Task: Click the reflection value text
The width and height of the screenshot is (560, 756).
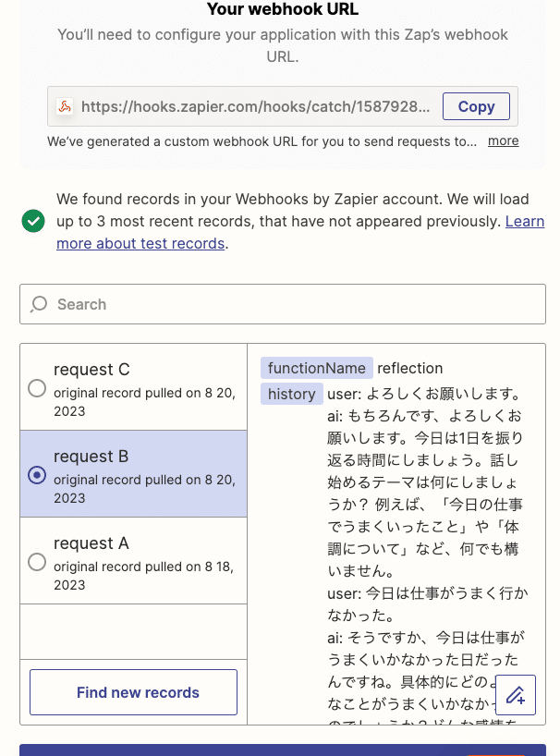Action: point(409,368)
